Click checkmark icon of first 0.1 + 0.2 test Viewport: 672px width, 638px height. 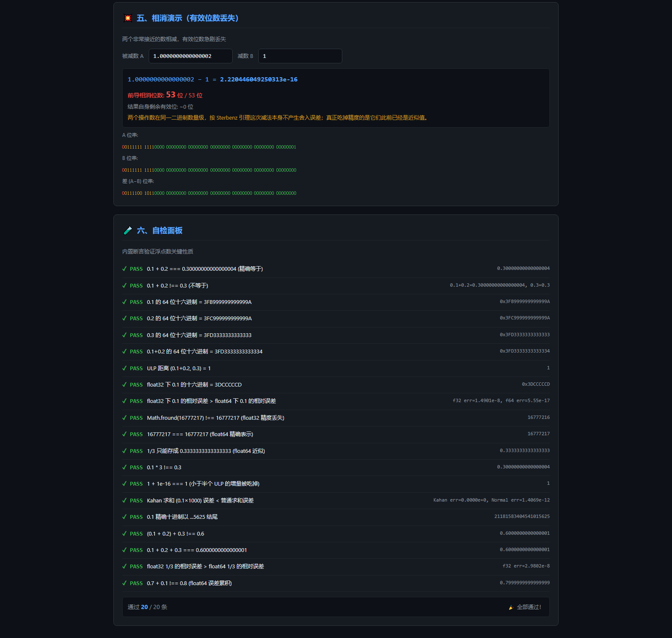coord(124,269)
